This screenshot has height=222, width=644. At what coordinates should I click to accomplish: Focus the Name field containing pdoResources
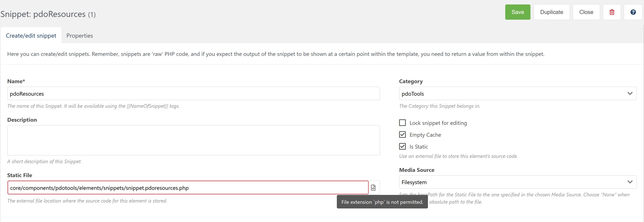tap(193, 93)
